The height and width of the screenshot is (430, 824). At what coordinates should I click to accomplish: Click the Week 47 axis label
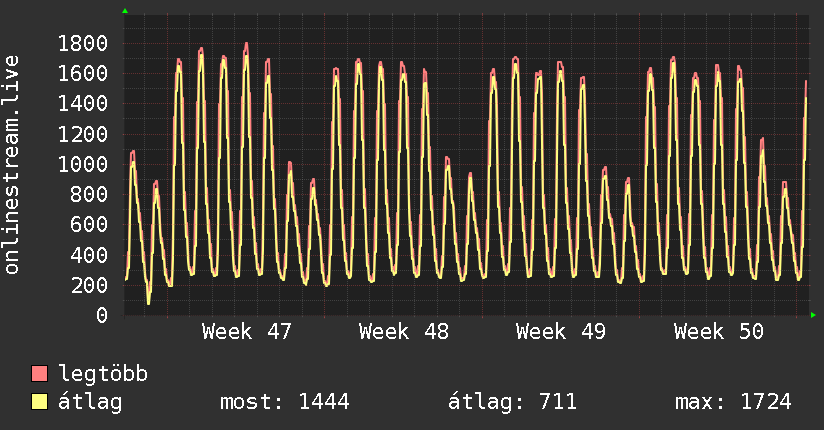tap(246, 332)
